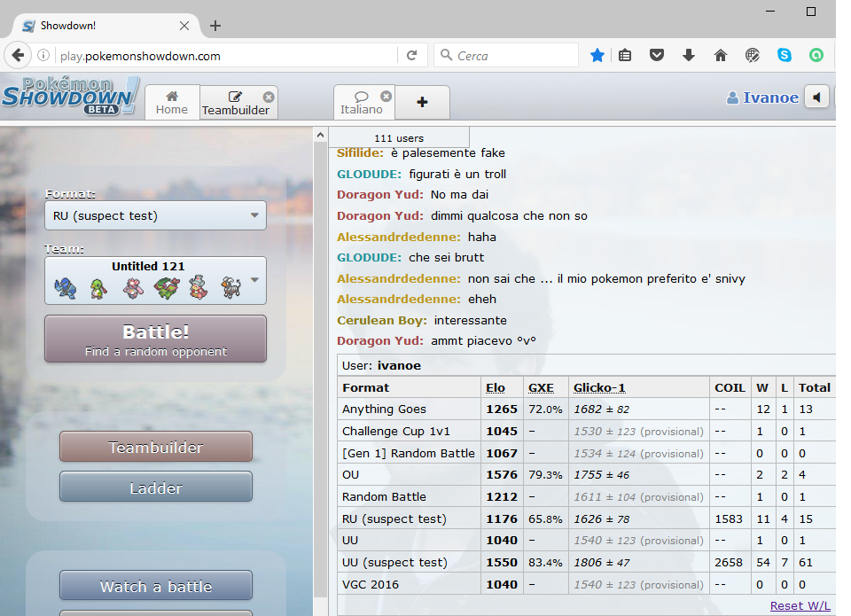Image resolution: width=851 pixels, height=616 pixels.
Task: Close the Showdown! browser tab
Action: point(184,26)
